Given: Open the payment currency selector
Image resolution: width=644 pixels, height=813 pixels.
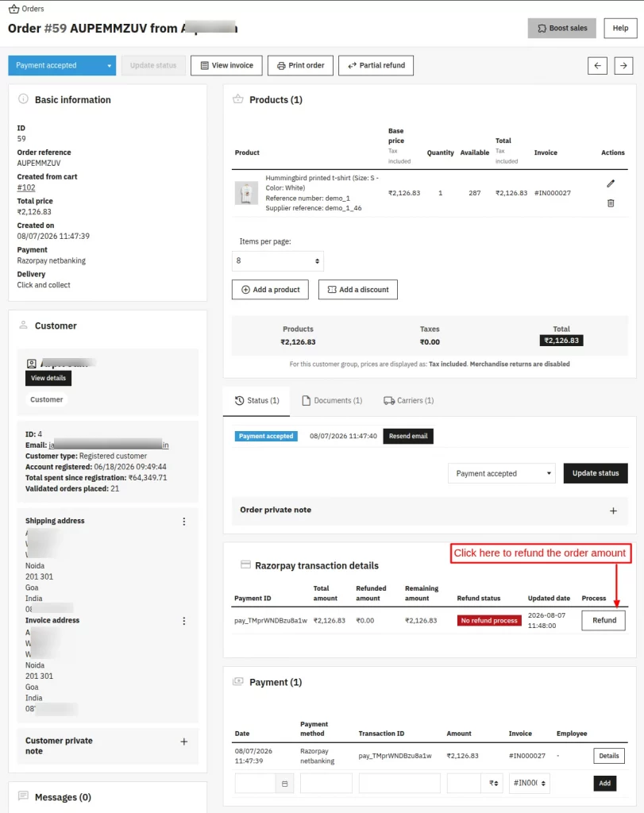Looking at the screenshot, I should pos(494,784).
